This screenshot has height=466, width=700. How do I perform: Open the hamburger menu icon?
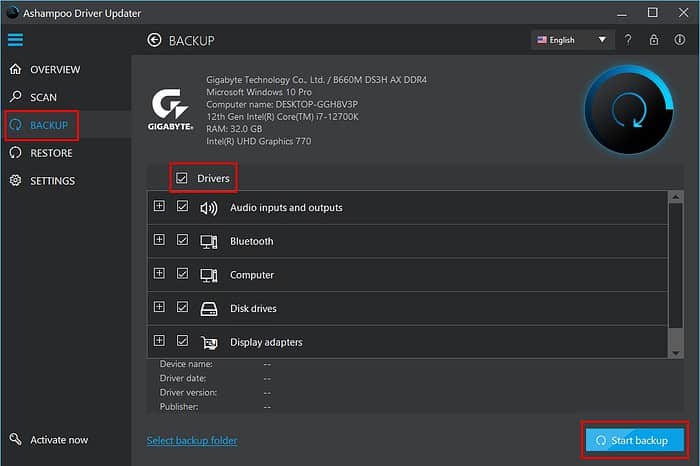pos(15,40)
